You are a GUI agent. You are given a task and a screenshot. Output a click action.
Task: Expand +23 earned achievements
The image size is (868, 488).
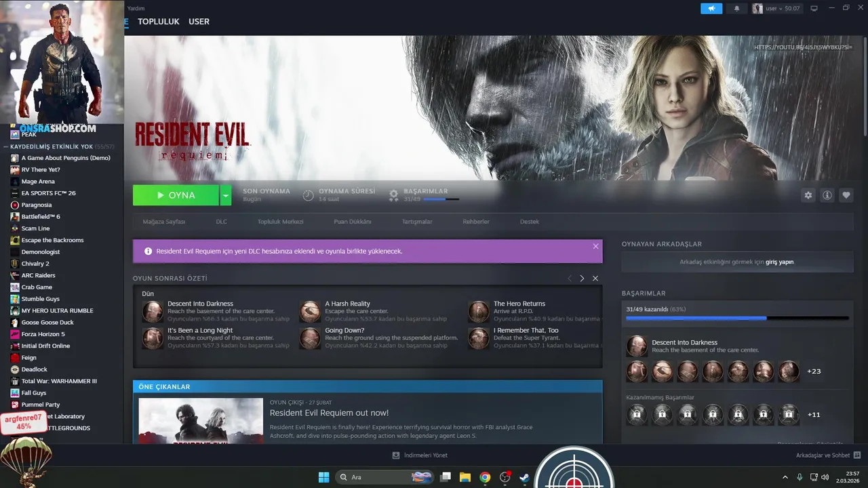pyautogui.click(x=814, y=371)
